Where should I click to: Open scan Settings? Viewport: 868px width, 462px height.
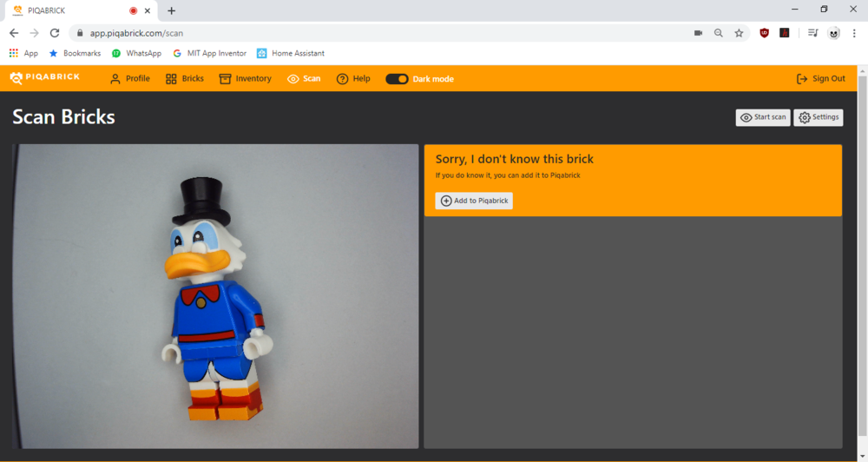tap(819, 117)
